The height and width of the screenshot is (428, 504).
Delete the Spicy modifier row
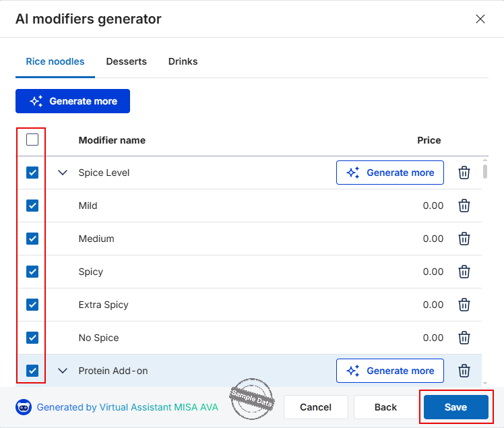pos(464,272)
